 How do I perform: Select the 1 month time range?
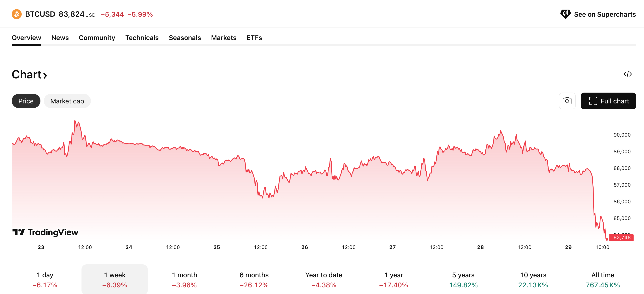coord(184,279)
